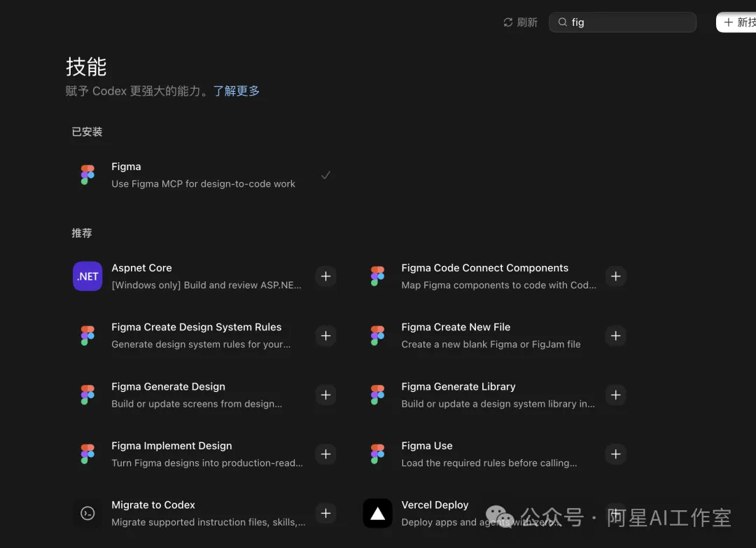Open the Aspnet Core skill title
Viewport: 756px width, 548px height.
coord(141,268)
